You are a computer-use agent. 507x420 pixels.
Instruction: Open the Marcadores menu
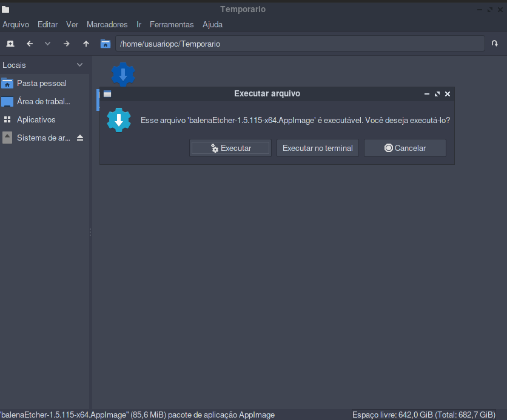[107, 25]
